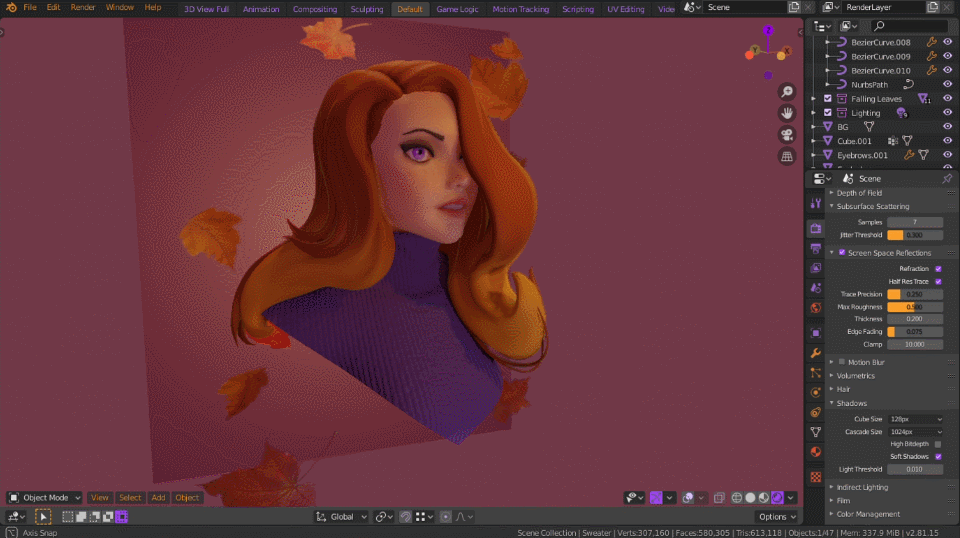Open the Particles properties tab icon
This screenshot has width=960, height=538.
point(816,373)
